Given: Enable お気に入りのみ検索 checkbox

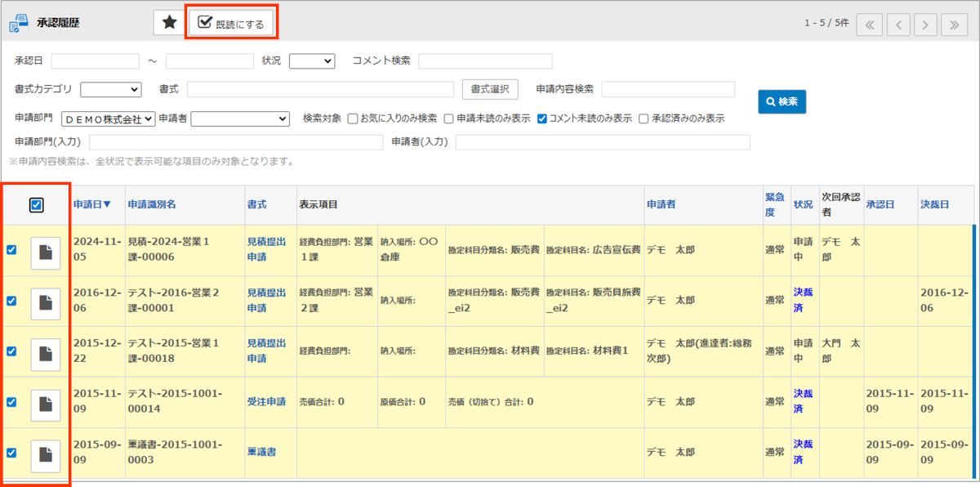Looking at the screenshot, I should pyautogui.click(x=353, y=118).
